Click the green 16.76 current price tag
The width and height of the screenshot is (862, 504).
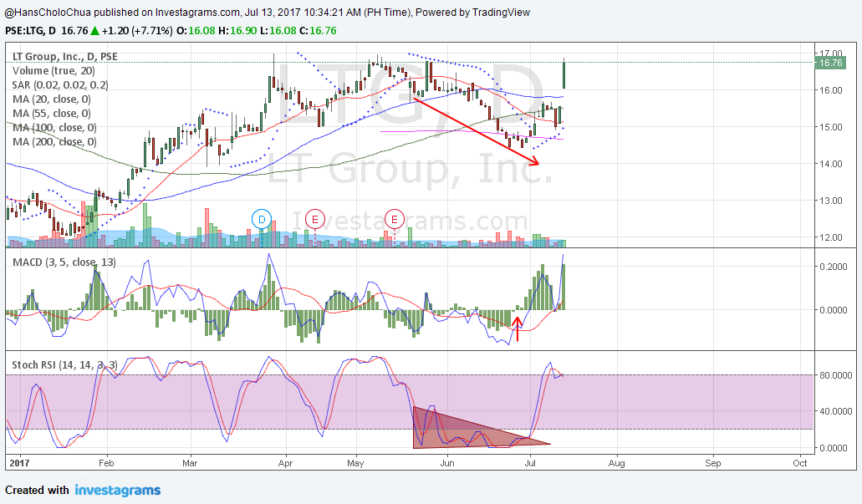830,63
